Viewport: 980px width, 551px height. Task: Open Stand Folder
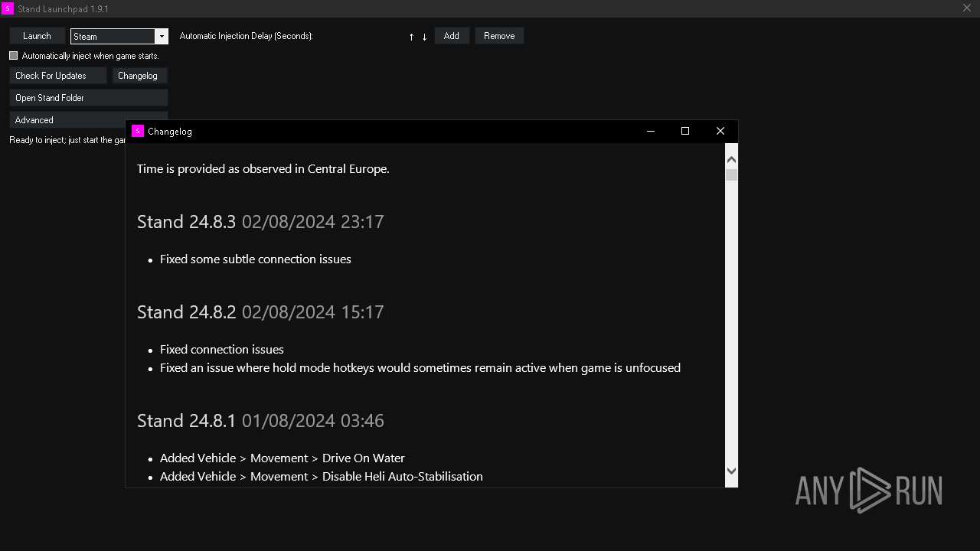(89, 98)
